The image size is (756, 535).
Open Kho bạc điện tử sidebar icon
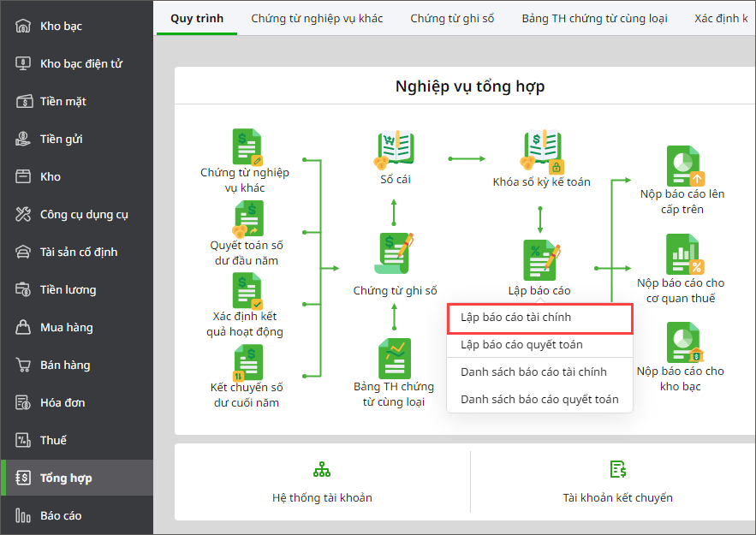(x=22, y=63)
